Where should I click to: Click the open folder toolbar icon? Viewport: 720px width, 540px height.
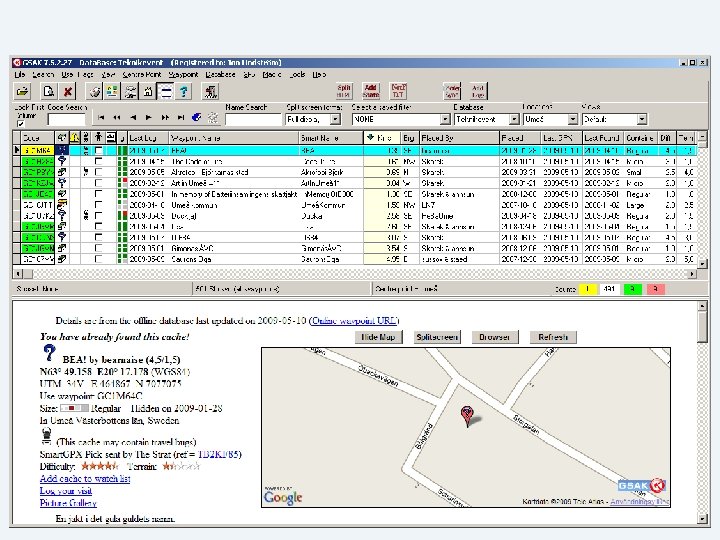click(22, 92)
